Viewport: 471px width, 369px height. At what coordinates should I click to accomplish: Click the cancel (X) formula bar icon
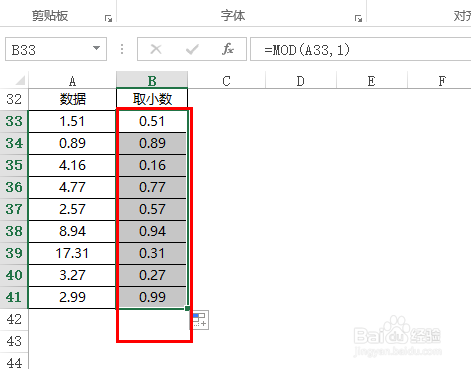[156, 49]
